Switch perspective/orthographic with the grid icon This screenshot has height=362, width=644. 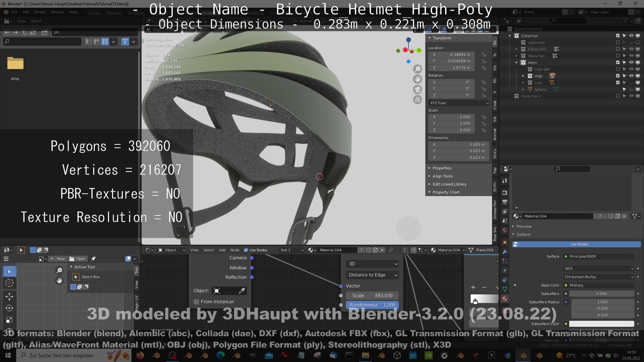417,100
